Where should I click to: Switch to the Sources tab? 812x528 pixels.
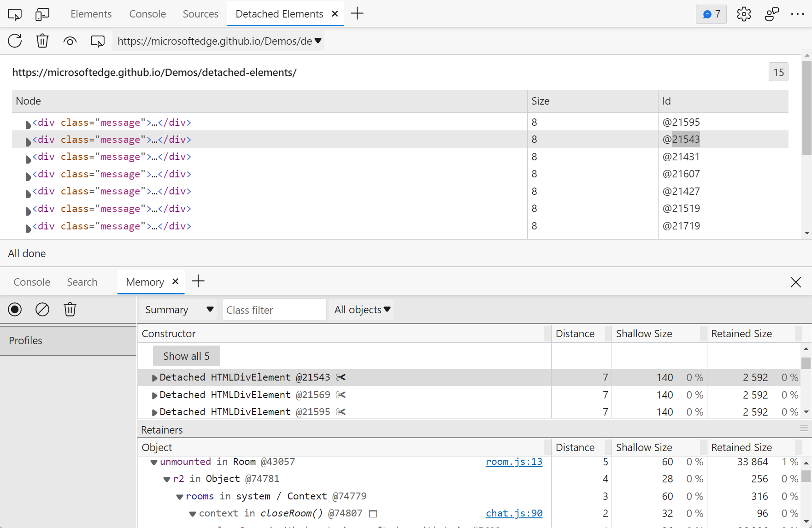[x=200, y=14]
